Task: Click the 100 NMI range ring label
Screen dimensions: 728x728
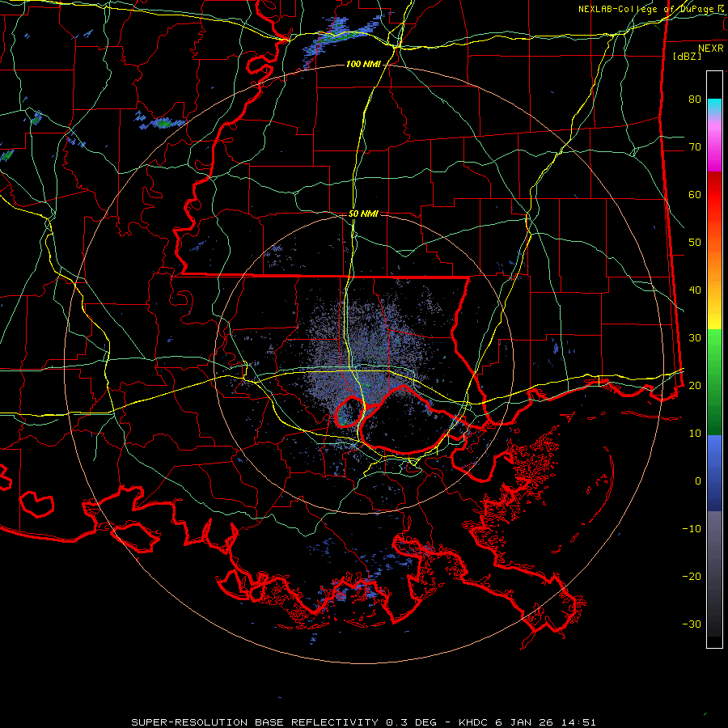Action: (363, 64)
